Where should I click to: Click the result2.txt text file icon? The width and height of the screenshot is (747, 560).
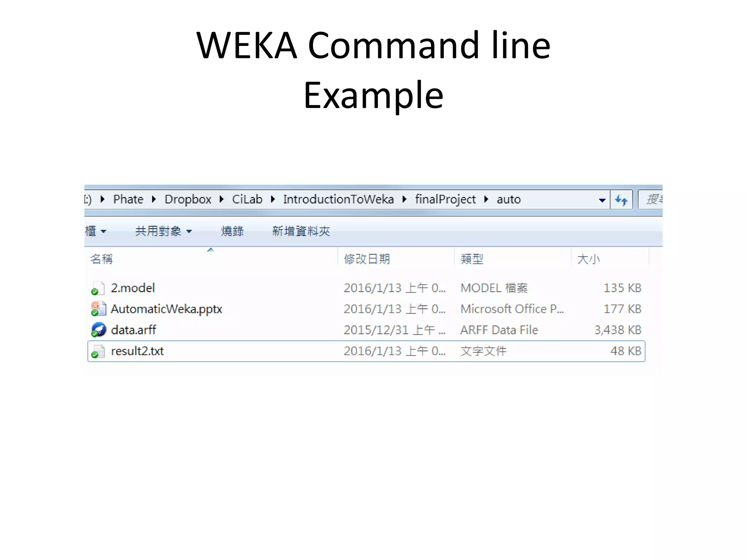(98, 351)
